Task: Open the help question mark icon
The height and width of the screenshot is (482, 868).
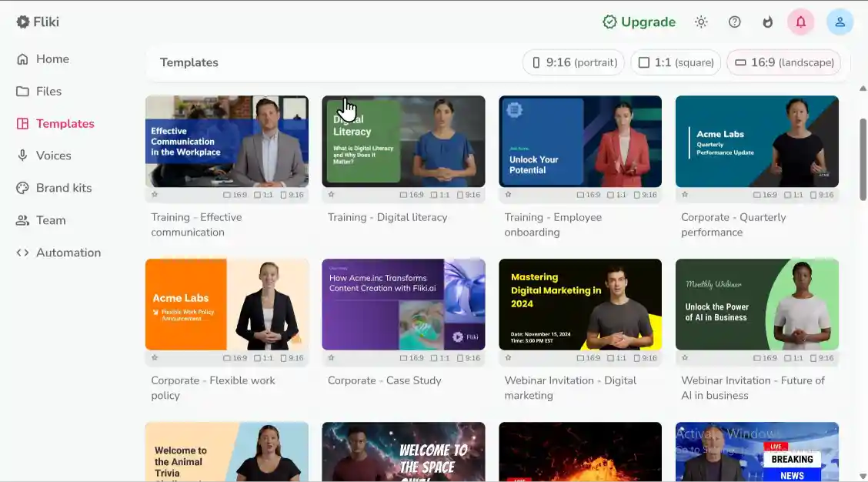Action: [735, 22]
